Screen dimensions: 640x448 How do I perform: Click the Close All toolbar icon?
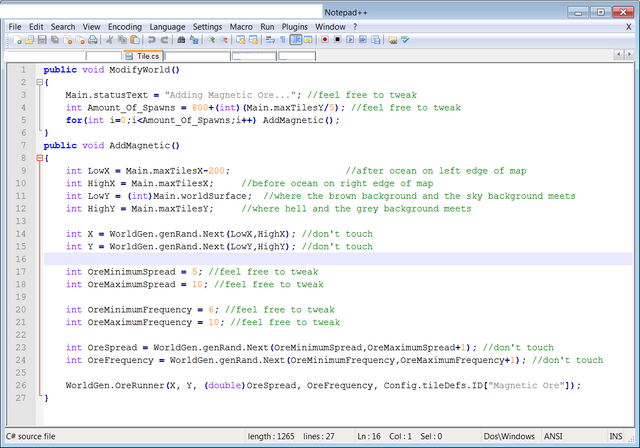pyautogui.click(x=80, y=40)
